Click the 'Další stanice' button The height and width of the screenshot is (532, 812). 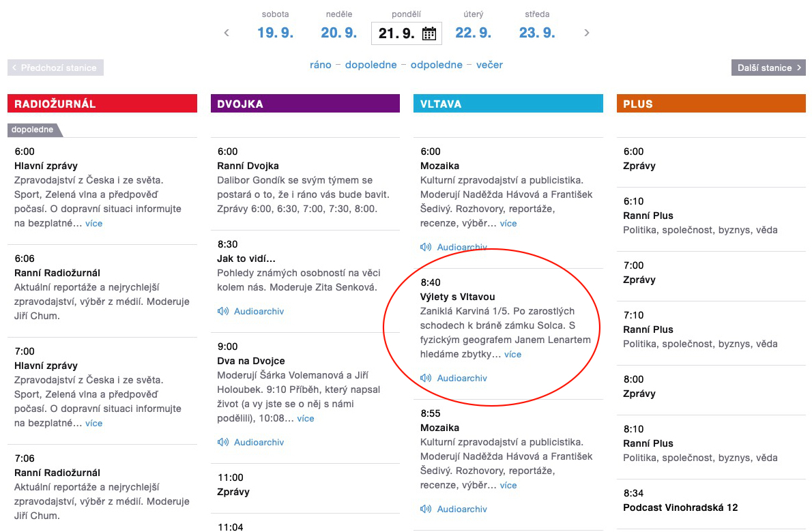coord(768,68)
